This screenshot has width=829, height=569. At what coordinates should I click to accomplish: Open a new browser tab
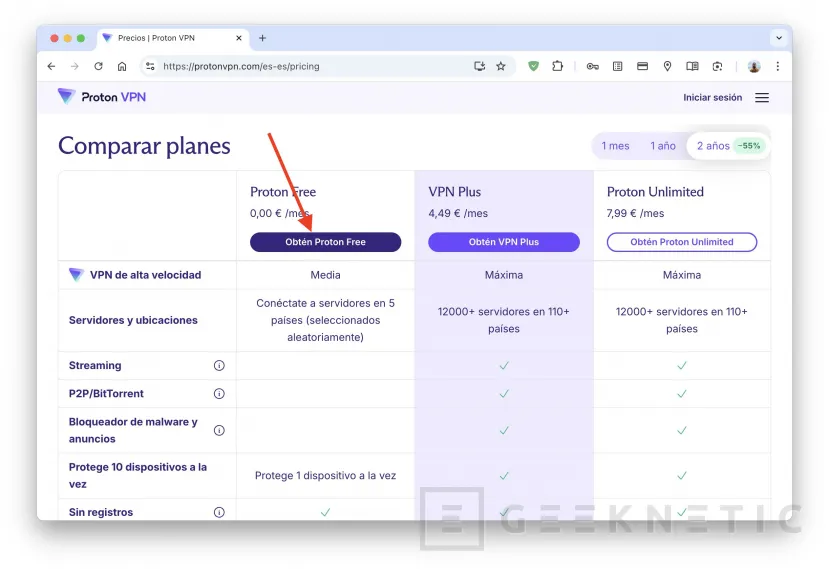point(262,38)
